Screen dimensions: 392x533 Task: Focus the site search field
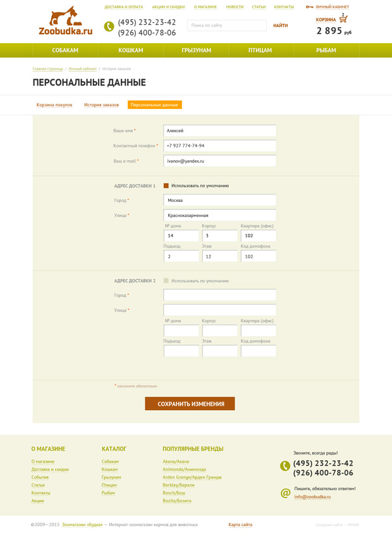pos(226,26)
